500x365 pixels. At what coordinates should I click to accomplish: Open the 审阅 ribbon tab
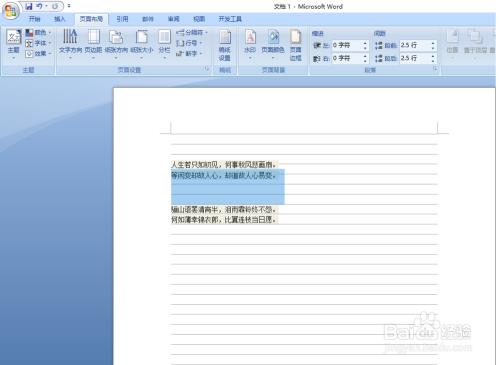[173, 19]
